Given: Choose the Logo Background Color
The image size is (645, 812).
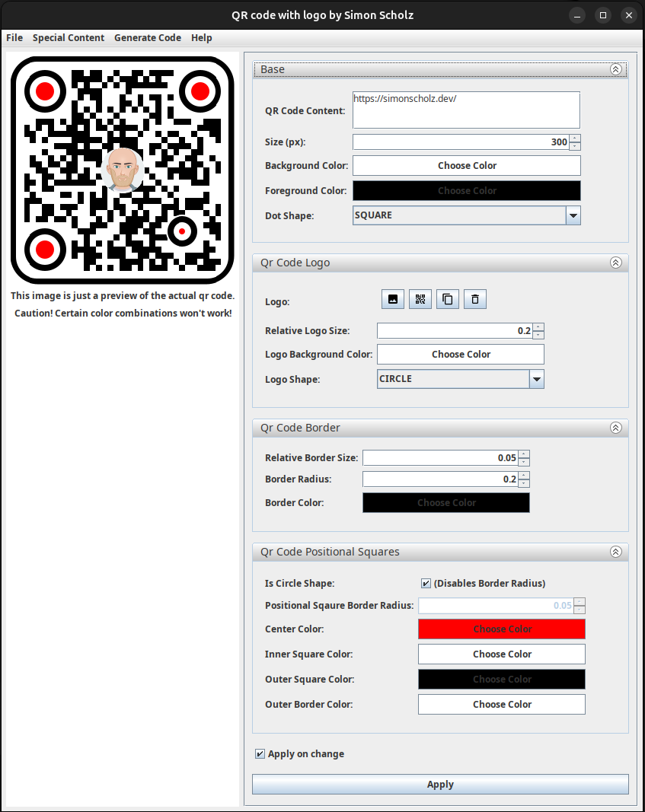Looking at the screenshot, I should point(461,354).
